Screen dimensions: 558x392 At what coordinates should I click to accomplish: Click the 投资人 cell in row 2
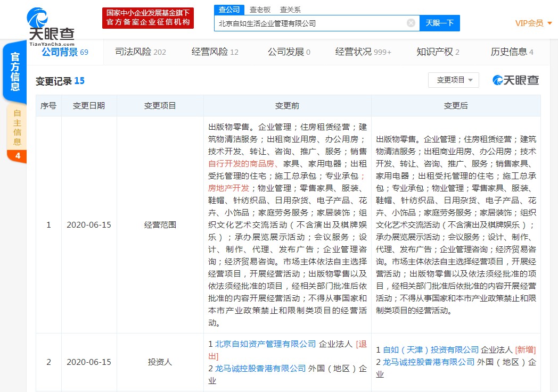160,362
